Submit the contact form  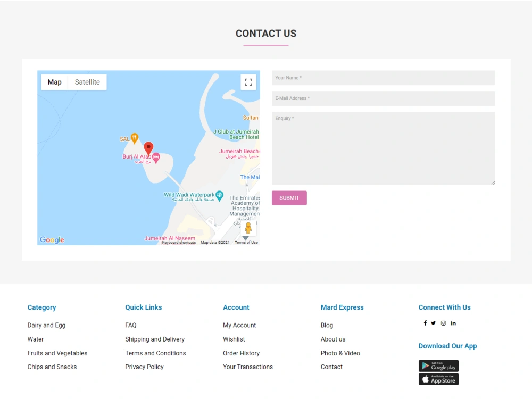click(x=289, y=198)
